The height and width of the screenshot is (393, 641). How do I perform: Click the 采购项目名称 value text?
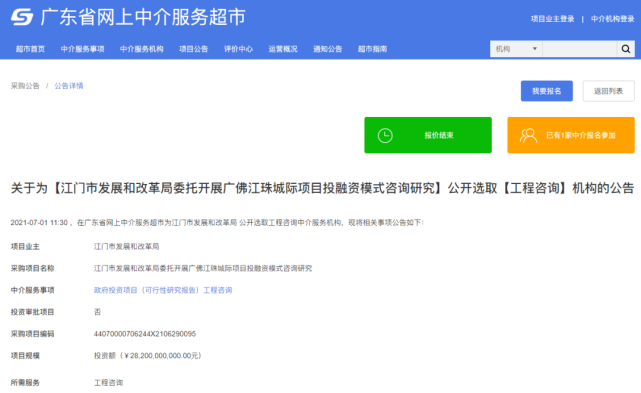tap(203, 268)
